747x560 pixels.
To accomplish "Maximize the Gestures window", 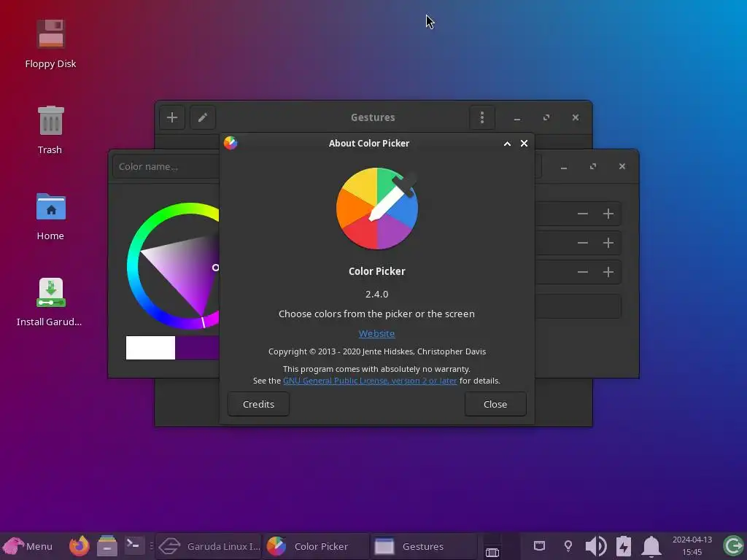I will tap(546, 117).
